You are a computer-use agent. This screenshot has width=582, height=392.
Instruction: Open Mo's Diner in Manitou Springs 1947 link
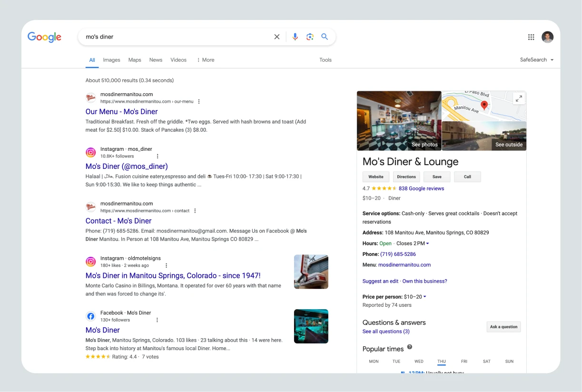[173, 276]
